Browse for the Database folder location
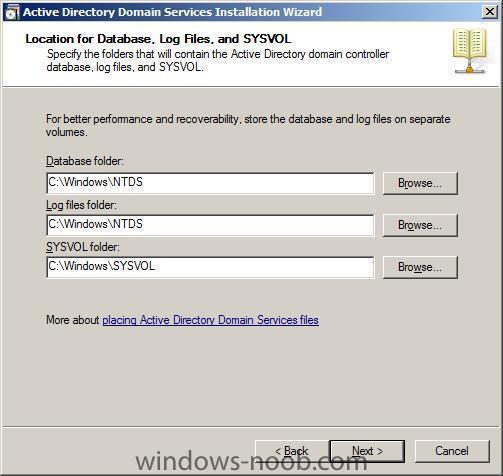Screen dimensions: 503x476 point(420,183)
